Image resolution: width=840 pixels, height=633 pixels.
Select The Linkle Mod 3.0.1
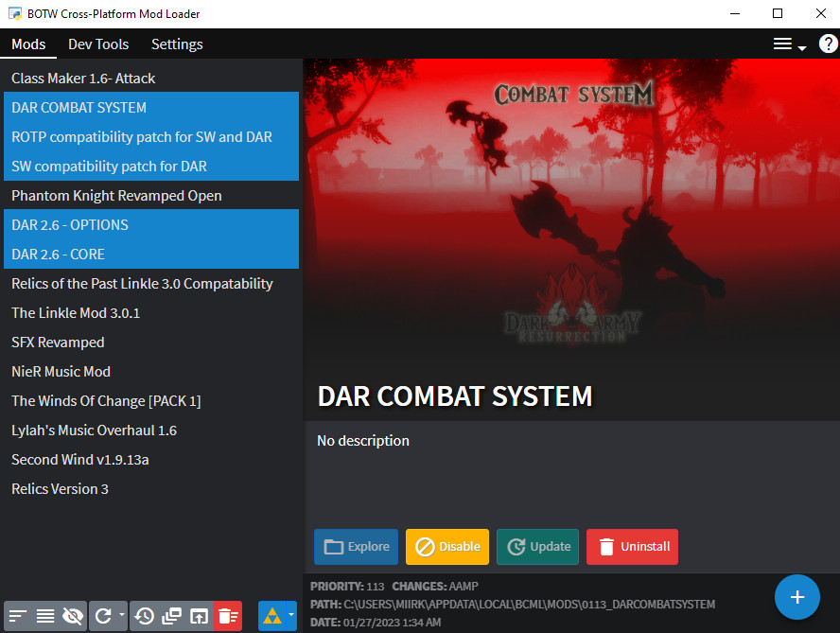point(76,312)
